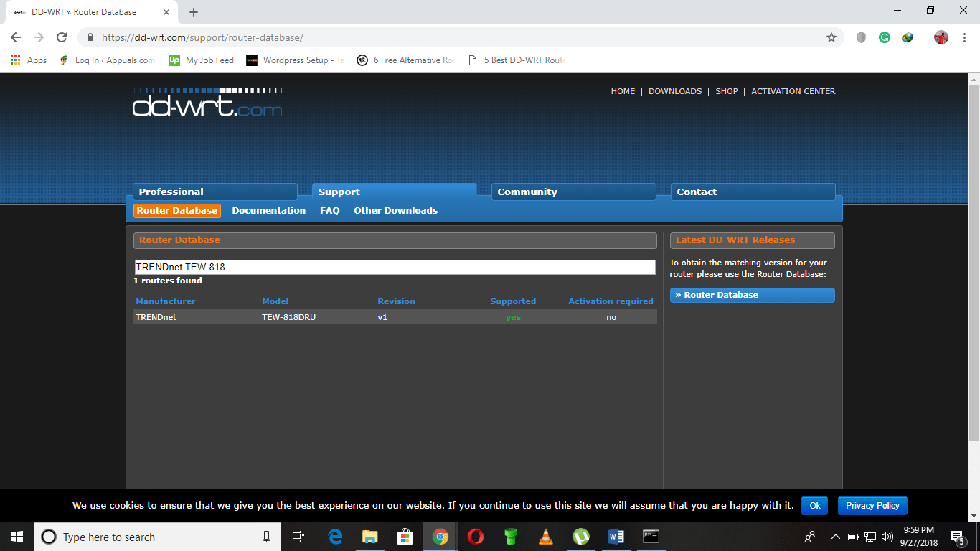Click the router search input field
The width and height of the screenshot is (980, 551).
[x=395, y=267]
